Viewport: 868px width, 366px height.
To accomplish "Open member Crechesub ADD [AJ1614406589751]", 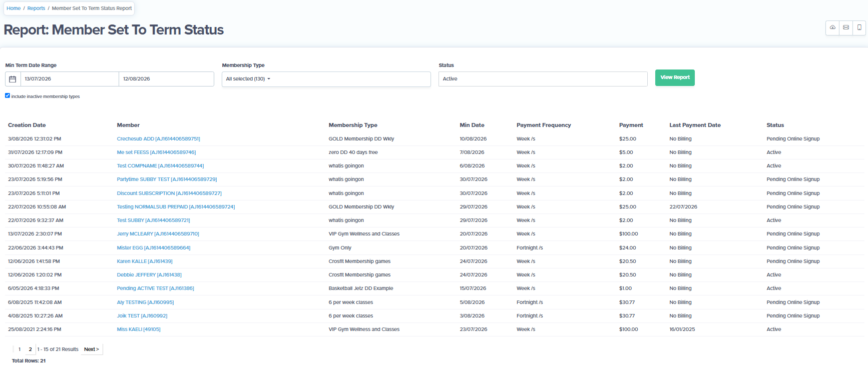I will click(158, 139).
